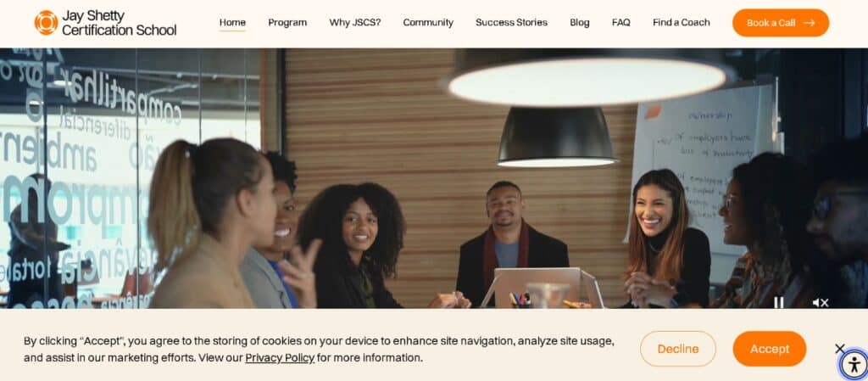Image resolution: width=868 pixels, height=381 pixels.
Task: Open the Why JSCS? menu item
Action: coord(355,23)
